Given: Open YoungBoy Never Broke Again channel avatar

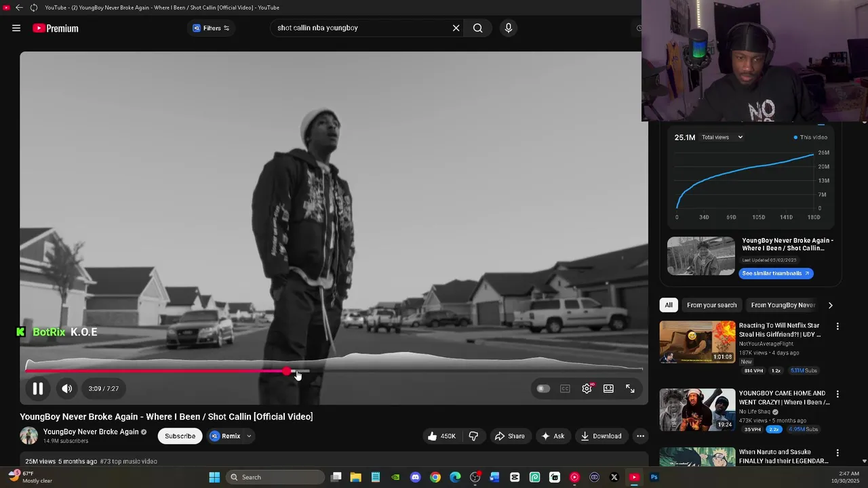Looking at the screenshot, I should 29,436.
